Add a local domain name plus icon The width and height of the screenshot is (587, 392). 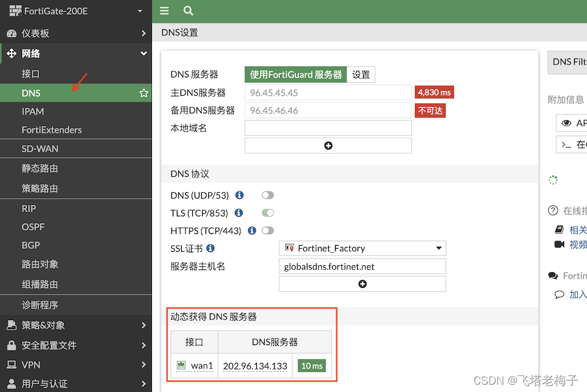click(x=328, y=146)
